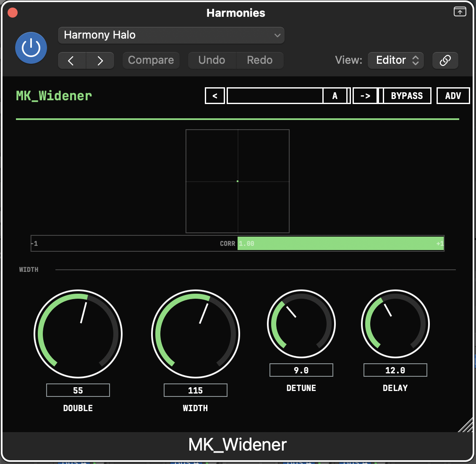Click the Compare button
Screen dimensions: 476x464
151,60
